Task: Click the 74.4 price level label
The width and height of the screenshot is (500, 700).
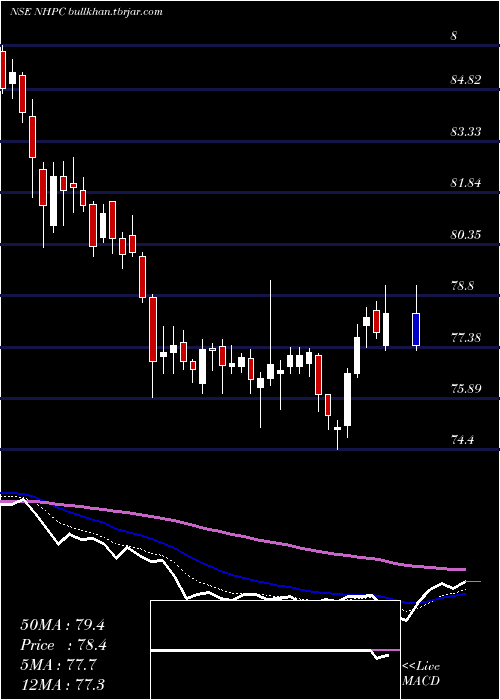Action: pyautogui.click(x=462, y=440)
